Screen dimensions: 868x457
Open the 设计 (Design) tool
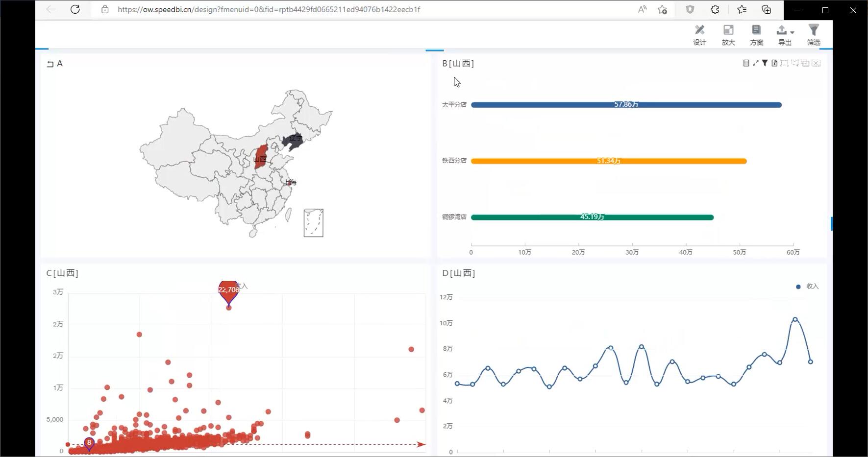point(699,35)
